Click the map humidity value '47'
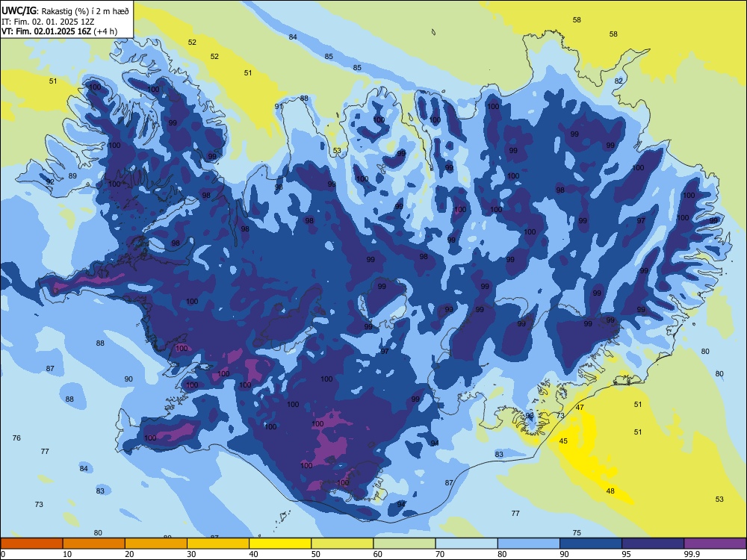Image resolution: width=747 pixels, height=560 pixels. 580,408
